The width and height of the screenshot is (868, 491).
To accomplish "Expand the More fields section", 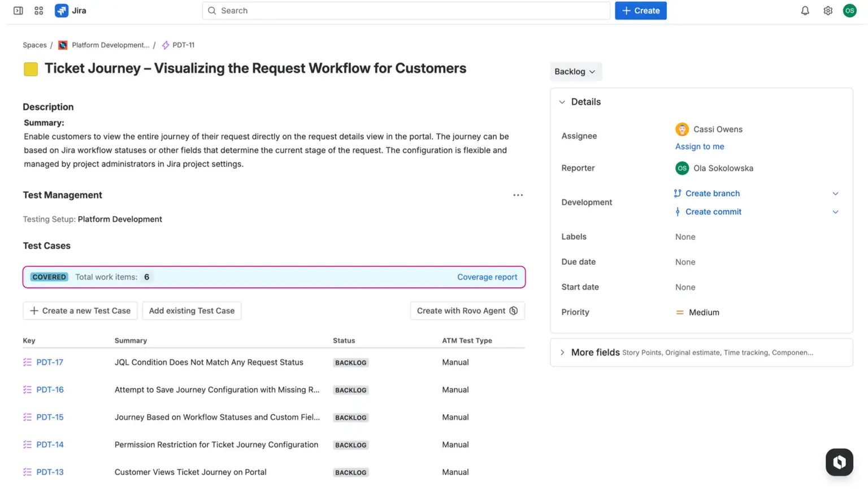I will point(562,352).
